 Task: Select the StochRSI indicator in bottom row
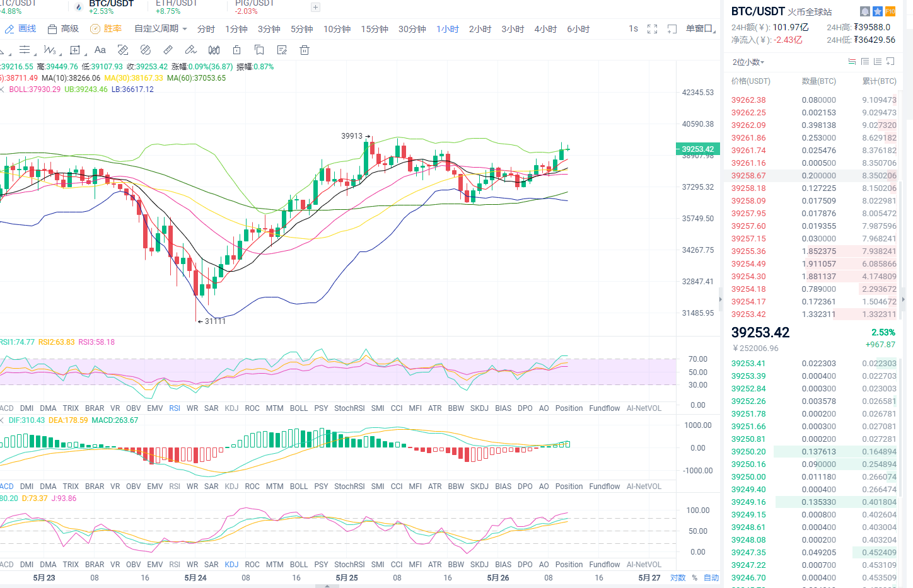pyautogui.click(x=349, y=565)
